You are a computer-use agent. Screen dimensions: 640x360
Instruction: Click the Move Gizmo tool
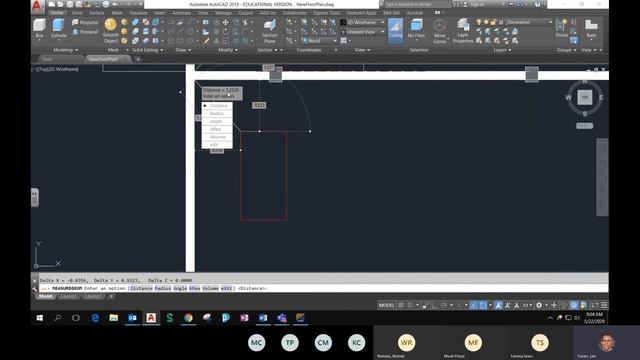coord(440,31)
